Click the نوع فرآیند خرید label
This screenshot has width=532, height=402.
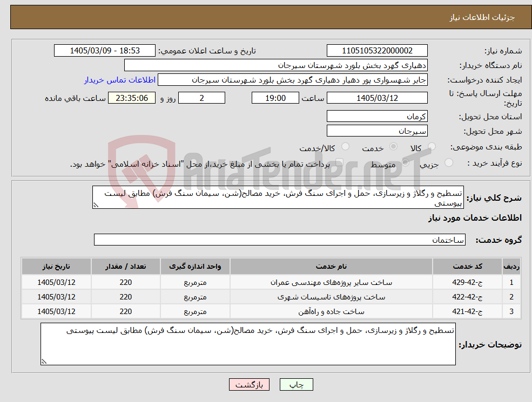click(x=494, y=163)
